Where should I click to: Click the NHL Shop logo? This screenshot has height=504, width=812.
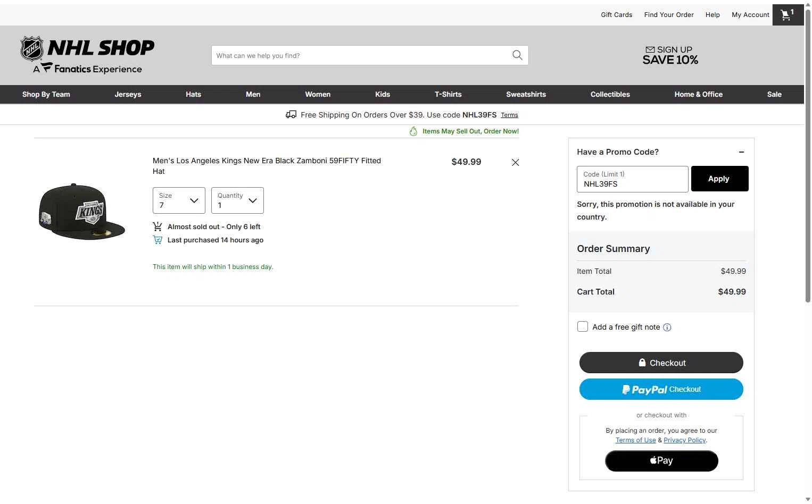[x=87, y=55]
